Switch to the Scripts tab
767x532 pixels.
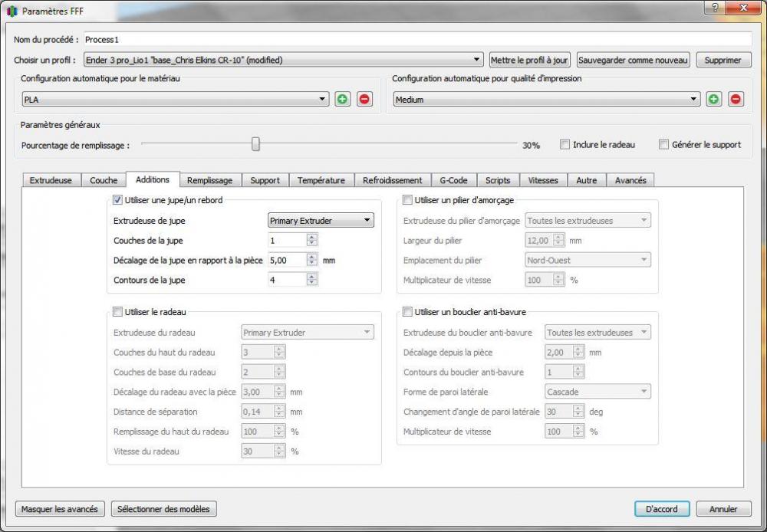(498, 180)
